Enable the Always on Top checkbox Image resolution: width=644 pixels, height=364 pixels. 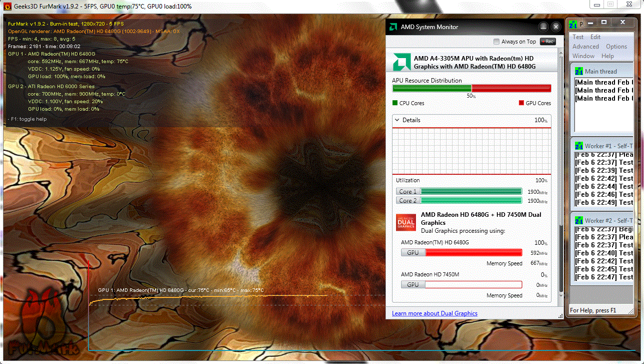[496, 42]
